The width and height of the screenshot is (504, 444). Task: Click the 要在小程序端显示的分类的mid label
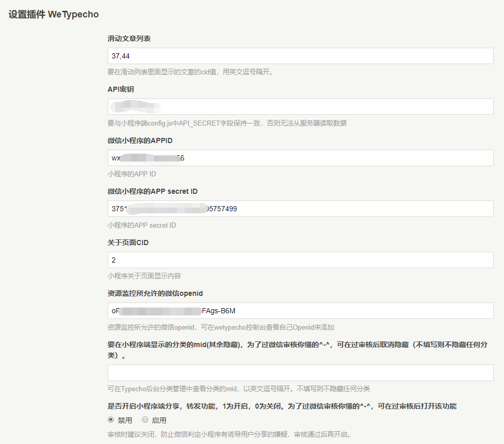coord(298,350)
